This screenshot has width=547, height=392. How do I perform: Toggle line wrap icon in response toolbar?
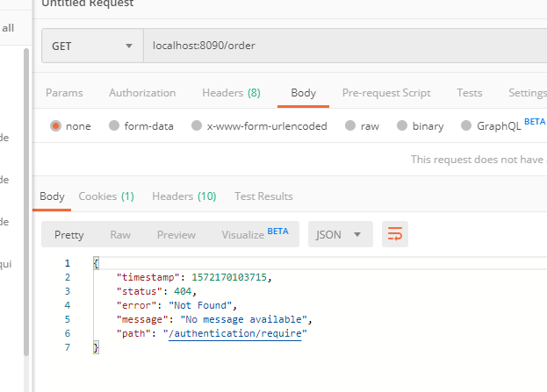(x=395, y=234)
